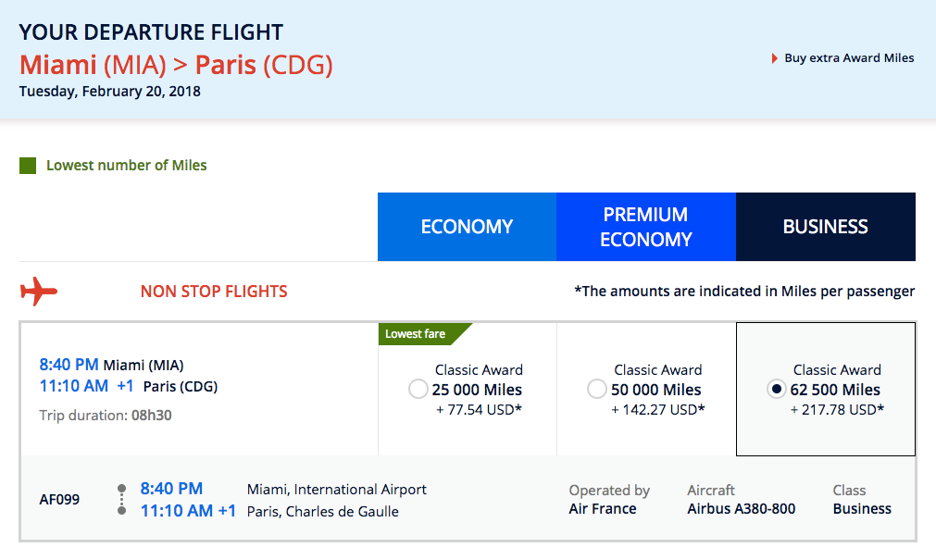Click the red arrow beside Buy extra Award Miles

775,58
